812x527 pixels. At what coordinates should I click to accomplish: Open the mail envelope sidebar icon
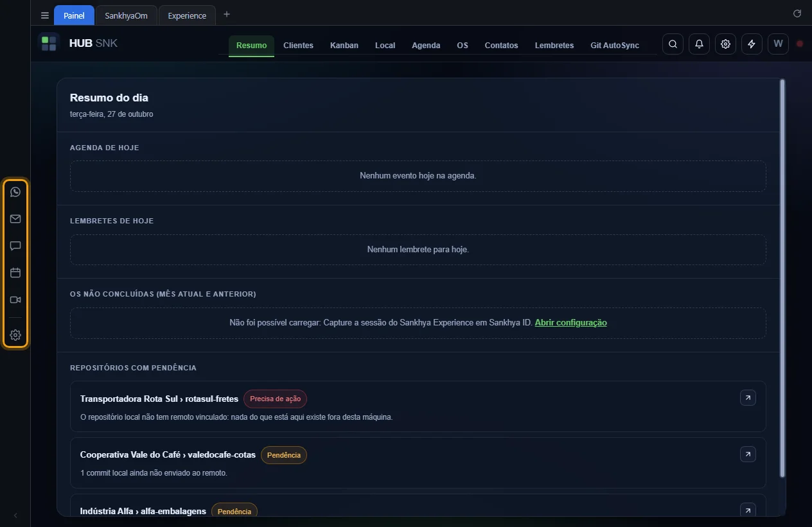tap(15, 219)
